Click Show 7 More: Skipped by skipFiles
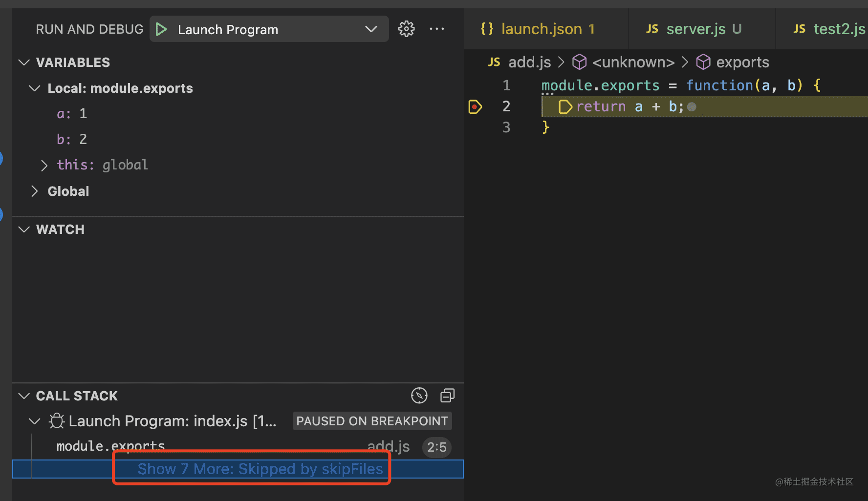868x501 pixels. (260, 469)
